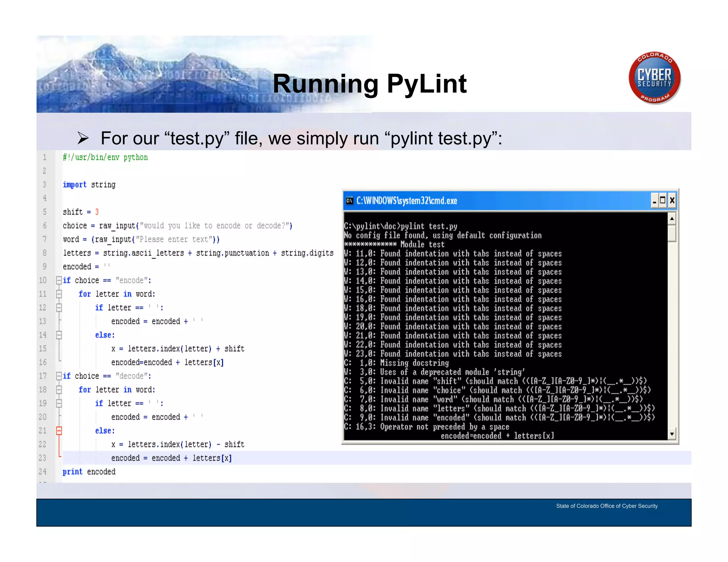Click warning 'W: 11,0: Found indentation with tabs'
This screenshot has width=728, height=562.
pyautogui.click(x=453, y=254)
